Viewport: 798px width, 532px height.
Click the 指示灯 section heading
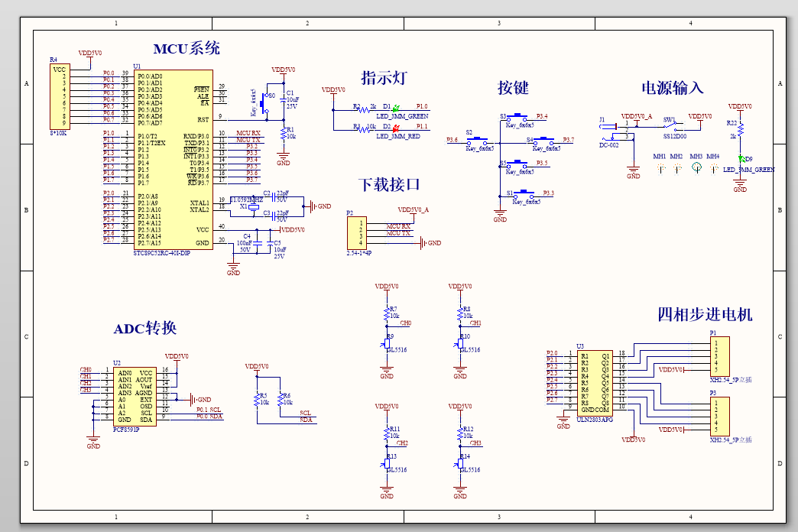click(x=384, y=77)
